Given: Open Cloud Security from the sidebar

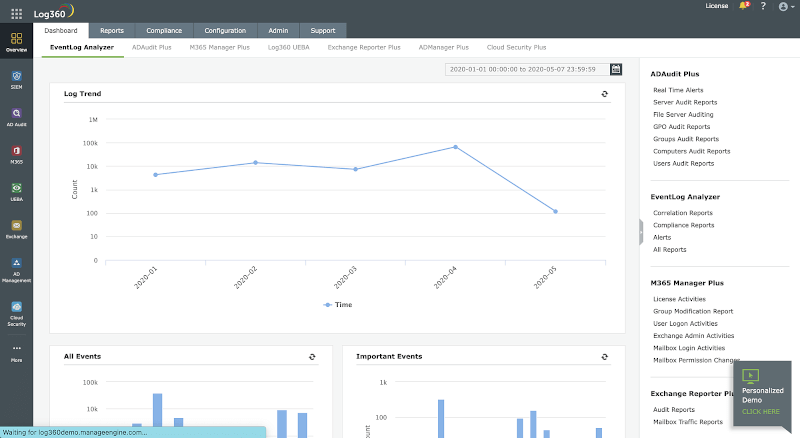Looking at the screenshot, I should coord(16,313).
